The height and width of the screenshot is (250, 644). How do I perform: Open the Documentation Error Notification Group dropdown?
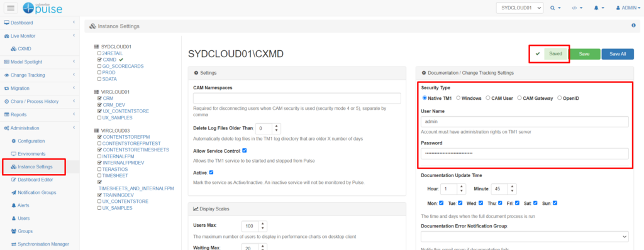pyautogui.click(x=525, y=236)
